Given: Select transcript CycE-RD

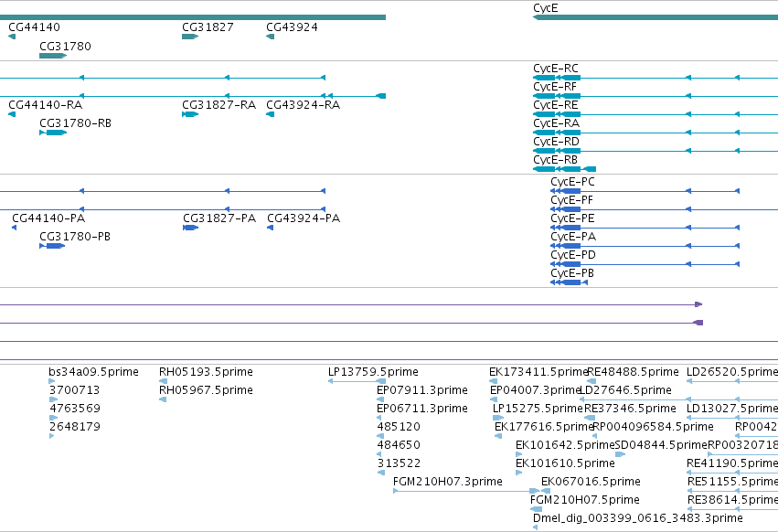Looking at the screenshot, I should (x=556, y=142).
